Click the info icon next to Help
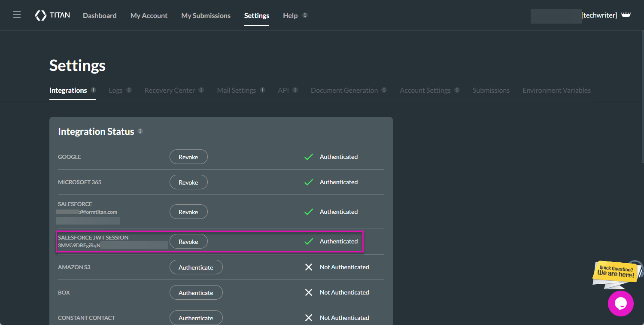 [x=306, y=15]
